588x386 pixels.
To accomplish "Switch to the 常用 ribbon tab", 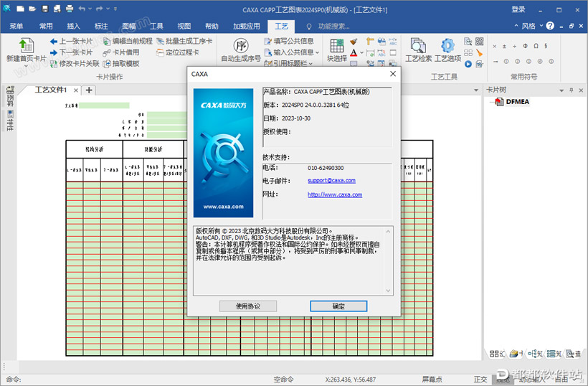I will pos(46,26).
